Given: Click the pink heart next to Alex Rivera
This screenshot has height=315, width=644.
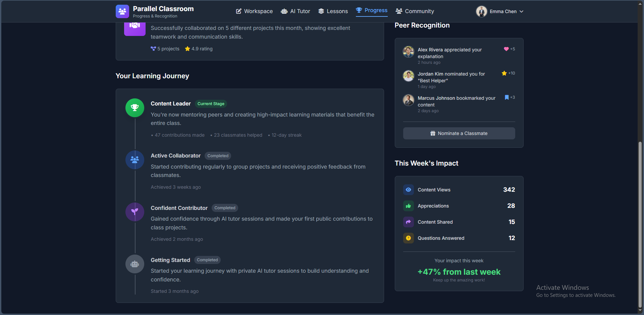Looking at the screenshot, I should (x=506, y=49).
